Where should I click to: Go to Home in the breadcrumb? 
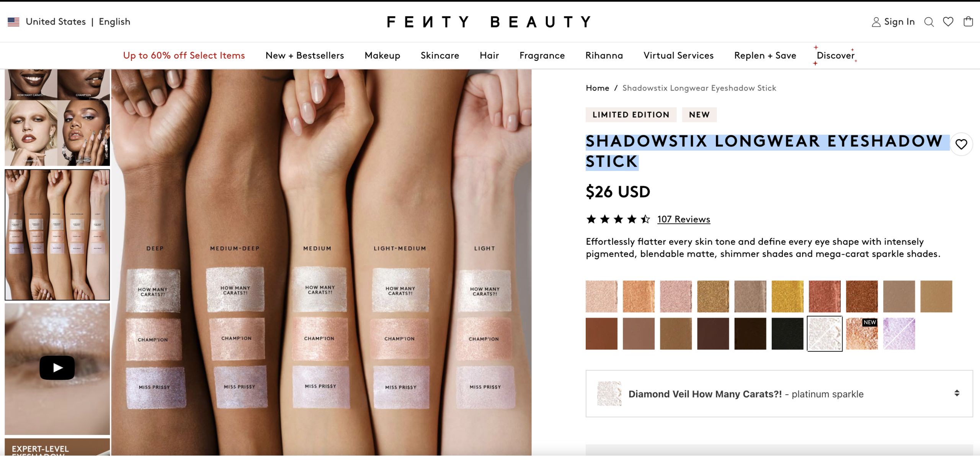[x=597, y=88]
